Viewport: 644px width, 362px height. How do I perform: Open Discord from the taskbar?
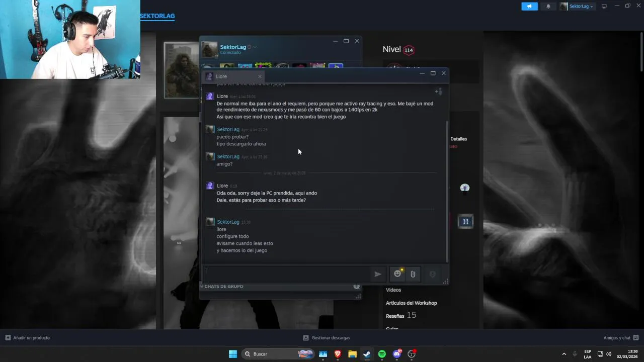coord(397,354)
